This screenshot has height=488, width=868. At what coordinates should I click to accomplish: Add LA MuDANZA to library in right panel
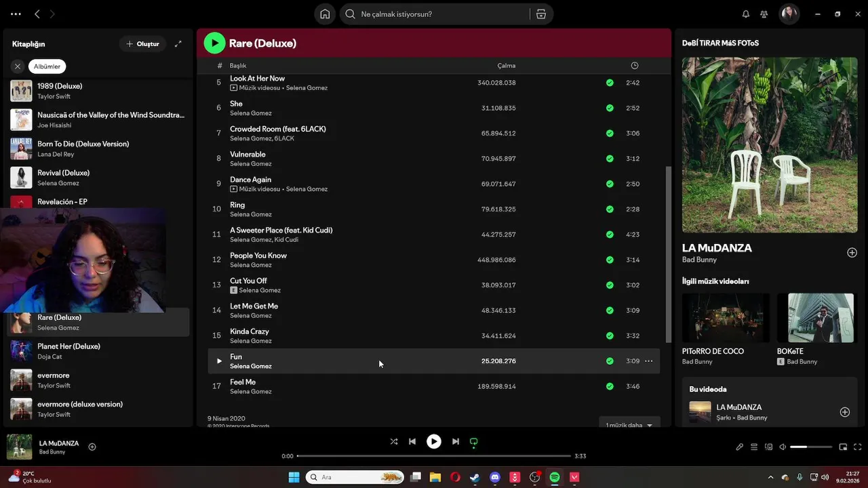pyautogui.click(x=852, y=253)
